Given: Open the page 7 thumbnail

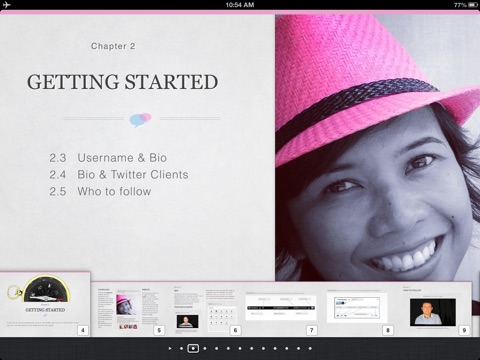Looking at the screenshot, I should pyautogui.click(x=281, y=309).
